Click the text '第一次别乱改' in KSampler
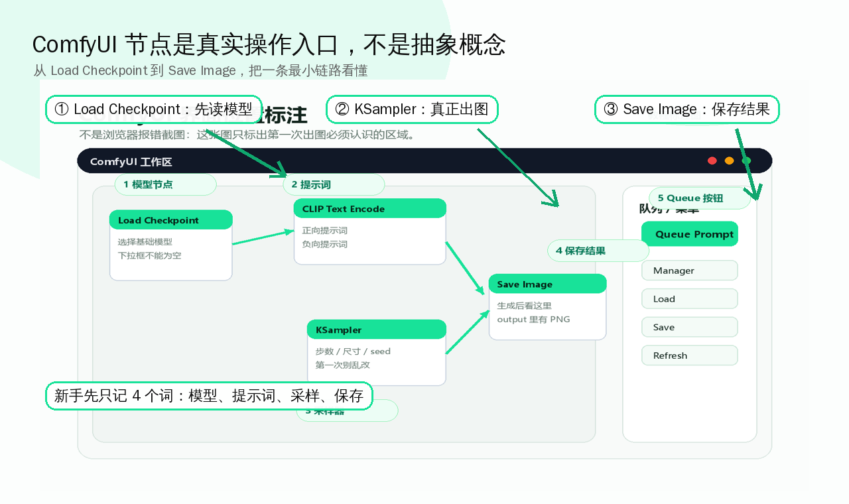This screenshot has height=504, width=849. pyautogui.click(x=343, y=365)
